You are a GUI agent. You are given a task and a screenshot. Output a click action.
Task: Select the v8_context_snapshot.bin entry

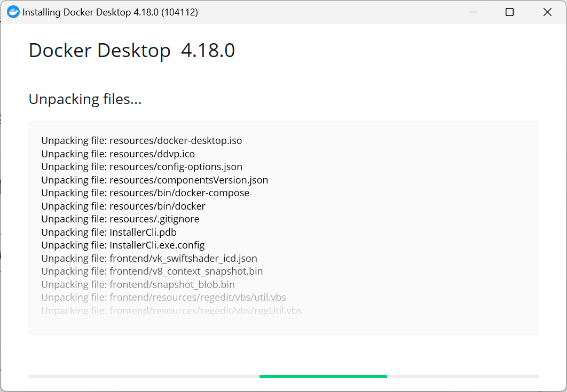[x=152, y=271]
